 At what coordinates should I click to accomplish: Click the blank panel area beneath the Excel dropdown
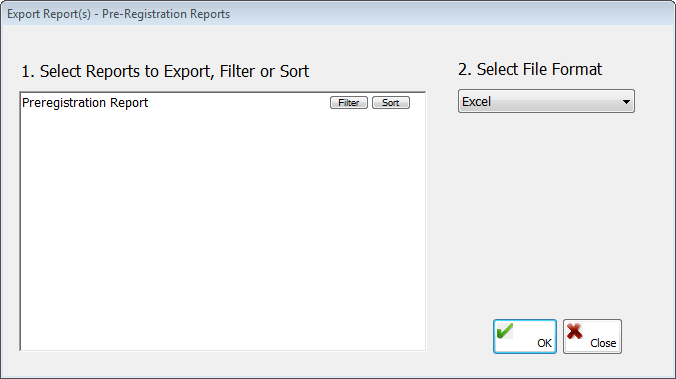pyautogui.click(x=546, y=207)
